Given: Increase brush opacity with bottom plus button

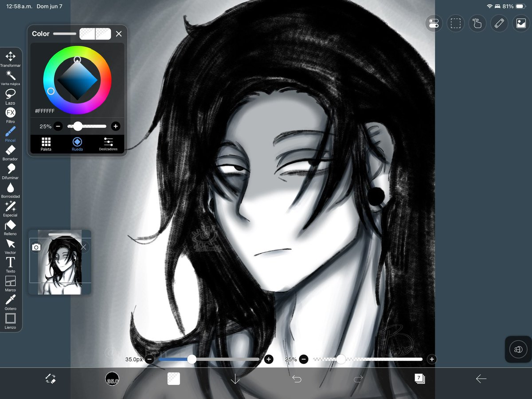Looking at the screenshot, I should coord(432,359).
